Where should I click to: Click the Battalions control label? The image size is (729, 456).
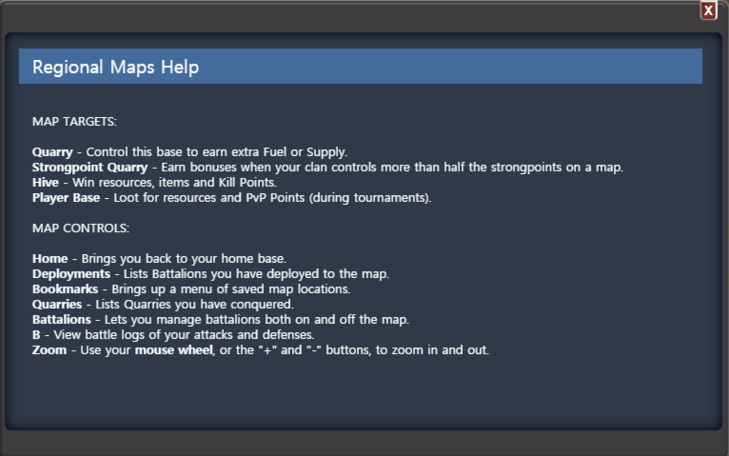click(x=61, y=320)
